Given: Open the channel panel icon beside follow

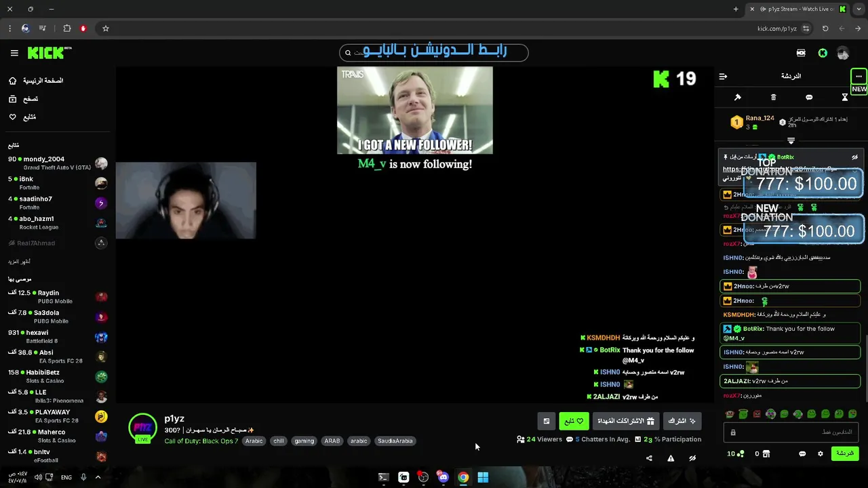Looking at the screenshot, I should pyautogui.click(x=547, y=421).
